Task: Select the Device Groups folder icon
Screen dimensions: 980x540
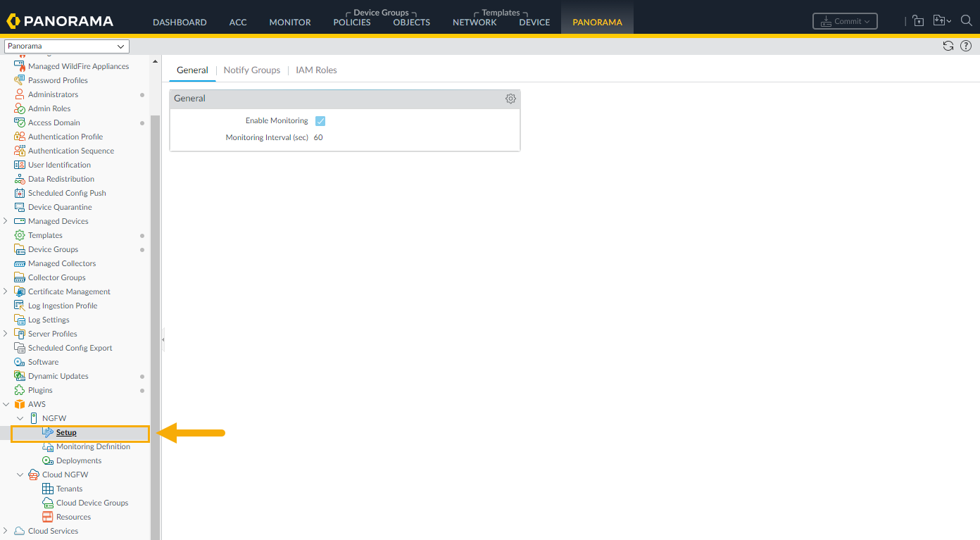Action: tap(20, 249)
